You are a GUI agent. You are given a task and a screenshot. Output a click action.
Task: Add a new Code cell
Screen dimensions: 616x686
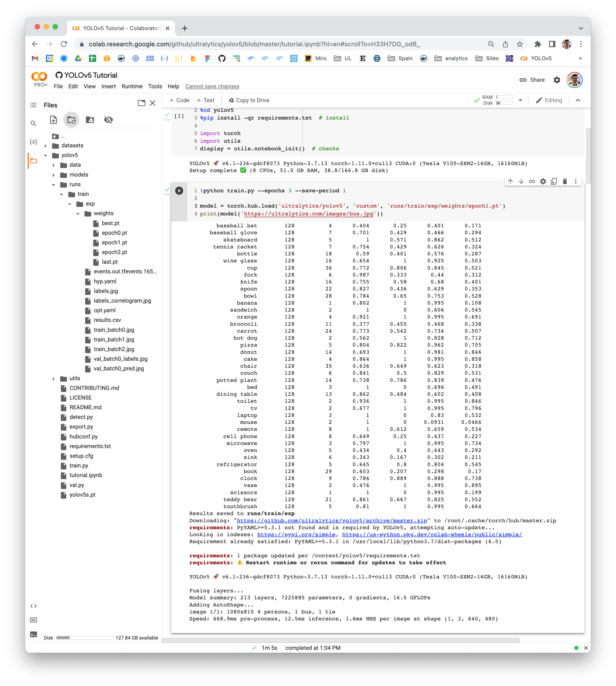point(179,100)
